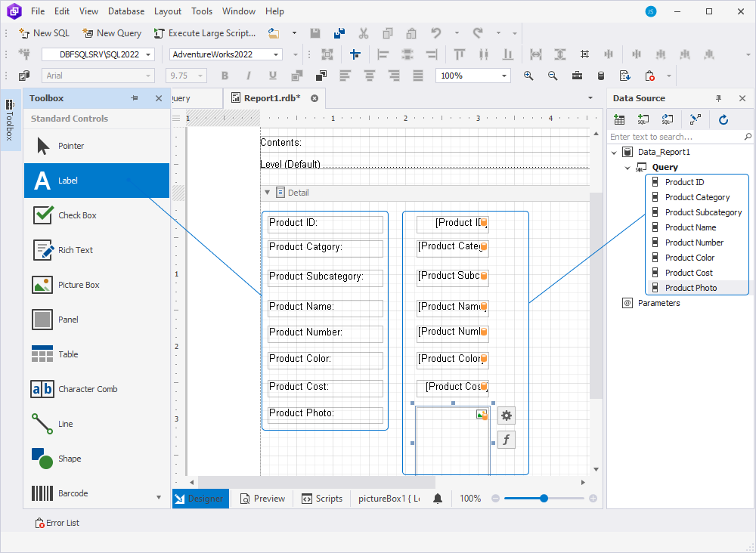Click the zoom slider plus button

pyautogui.click(x=593, y=499)
